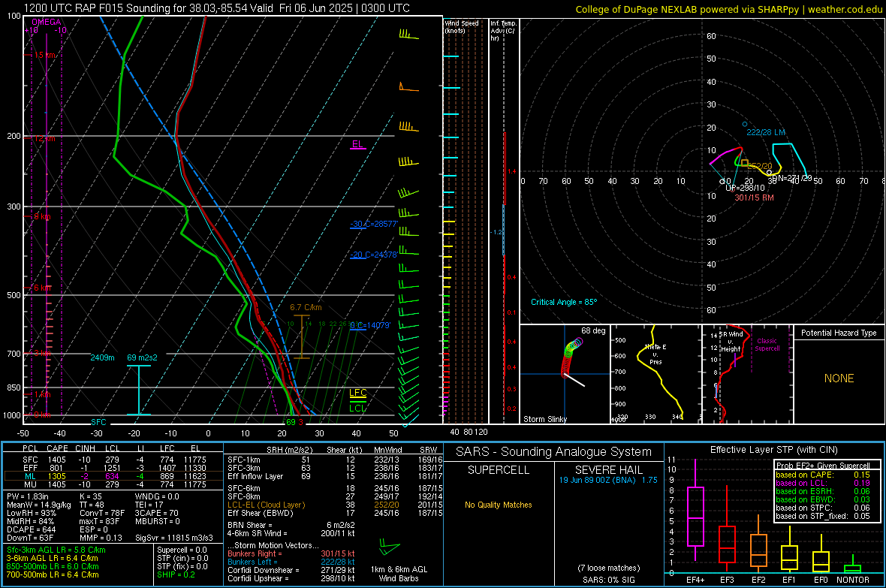Image resolution: width=886 pixels, height=588 pixels.
Task: Click the sounding title at top left
Action: [x=217, y=8]
